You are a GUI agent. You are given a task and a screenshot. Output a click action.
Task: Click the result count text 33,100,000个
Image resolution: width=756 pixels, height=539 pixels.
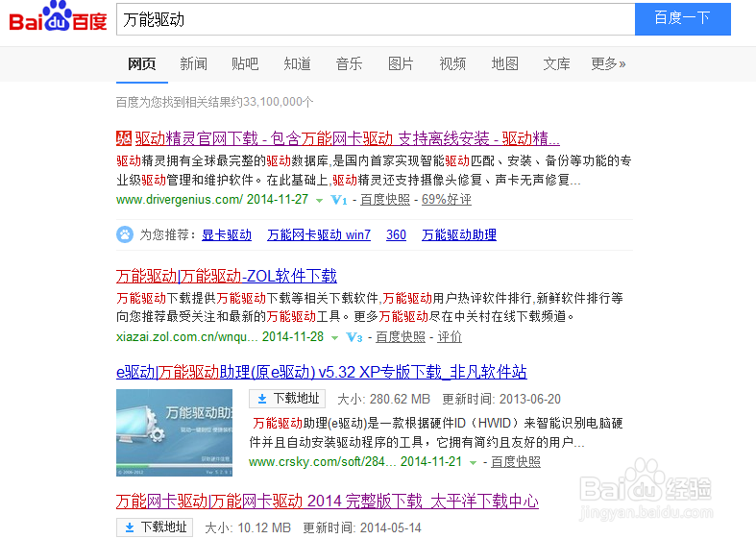279,102
